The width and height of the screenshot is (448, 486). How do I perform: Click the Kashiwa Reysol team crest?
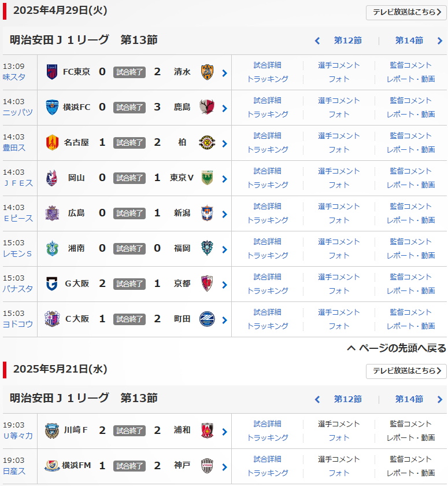tap(207, 143)
